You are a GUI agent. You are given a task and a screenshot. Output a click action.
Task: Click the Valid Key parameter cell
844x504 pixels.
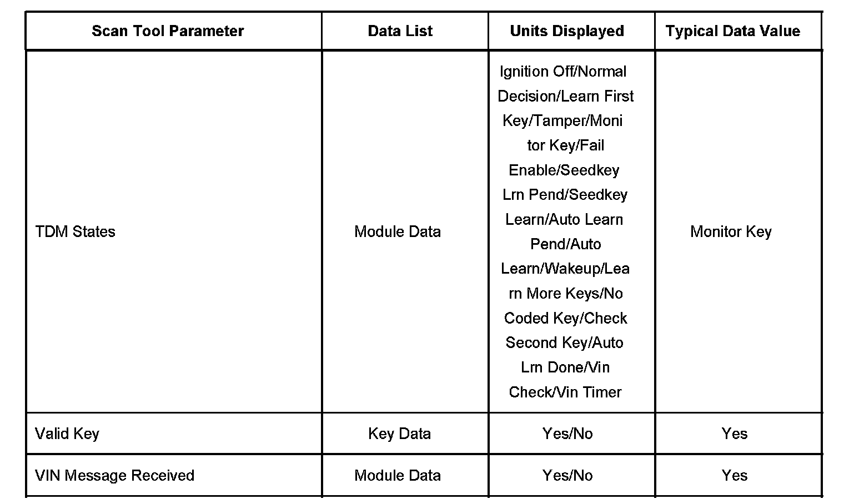(67, 434)
